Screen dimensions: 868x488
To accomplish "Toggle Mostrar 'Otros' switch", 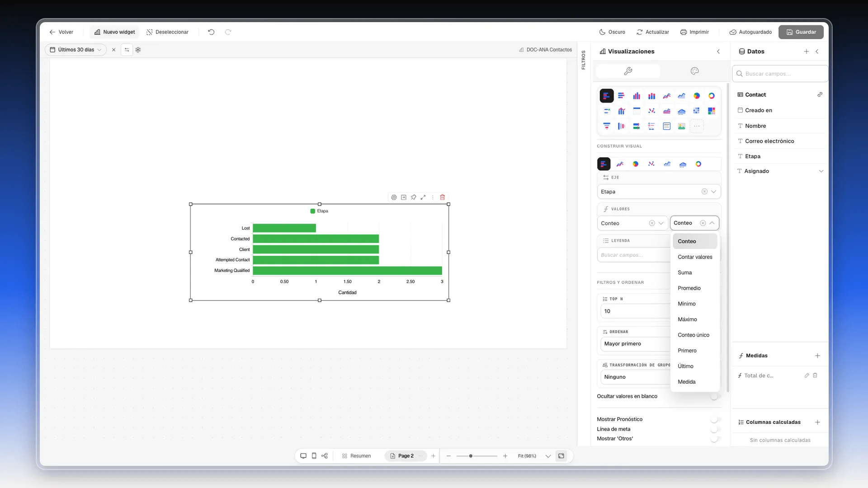I will point(715,439).
